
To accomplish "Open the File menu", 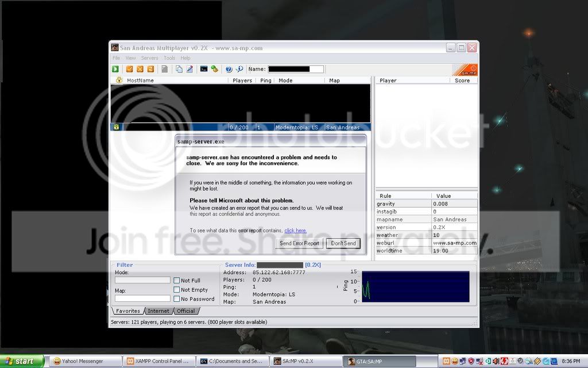I will click(116, 58).
